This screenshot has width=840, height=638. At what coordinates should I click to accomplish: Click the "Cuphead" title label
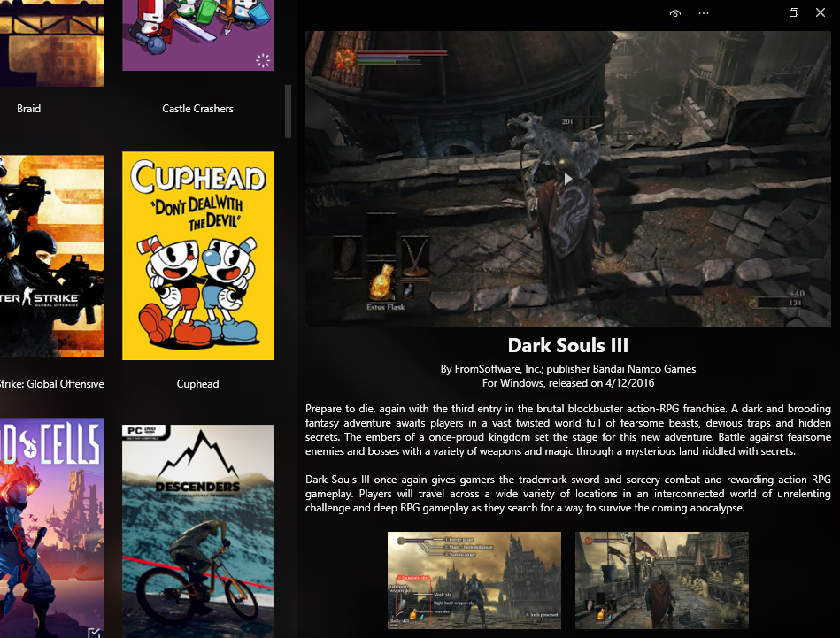pos(197,383)
